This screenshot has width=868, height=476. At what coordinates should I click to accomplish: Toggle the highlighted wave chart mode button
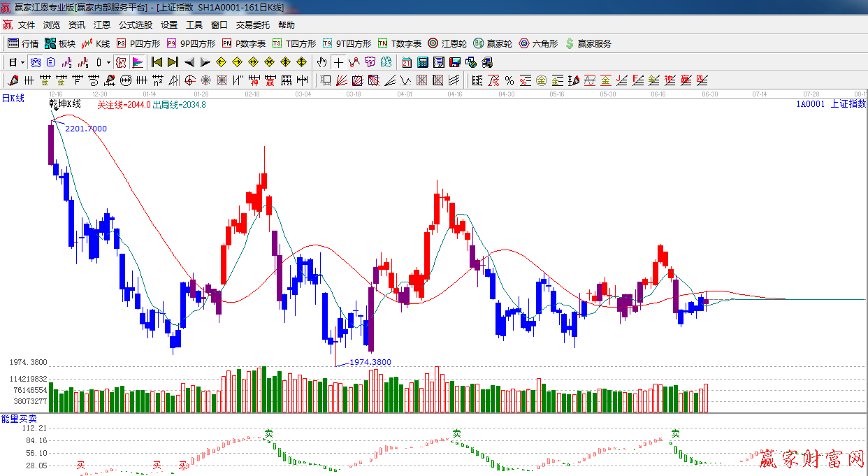35,62
